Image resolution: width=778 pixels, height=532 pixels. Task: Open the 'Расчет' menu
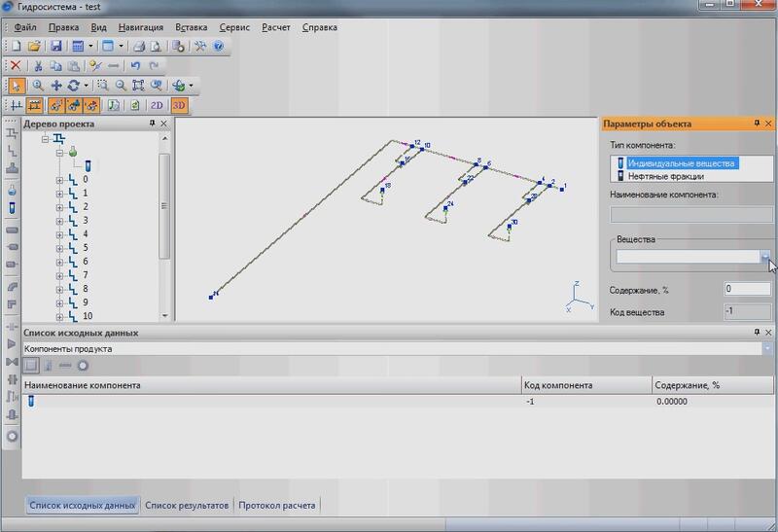(276, 27)
